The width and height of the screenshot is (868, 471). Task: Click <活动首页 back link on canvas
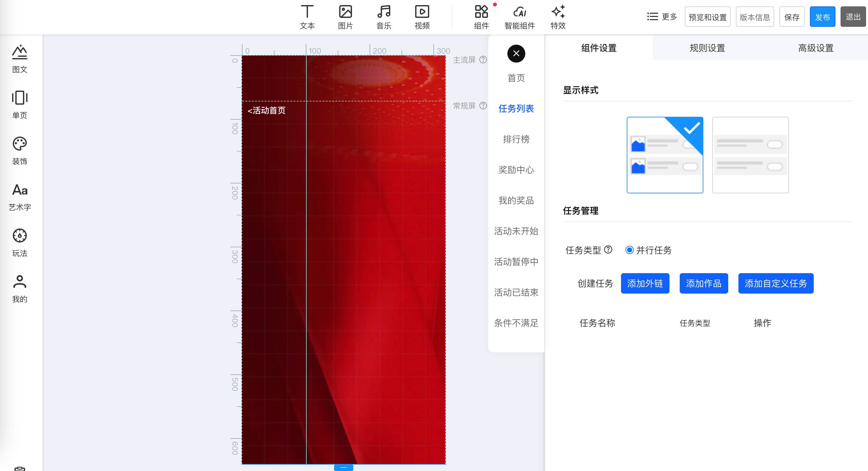[x=266, y=110]
